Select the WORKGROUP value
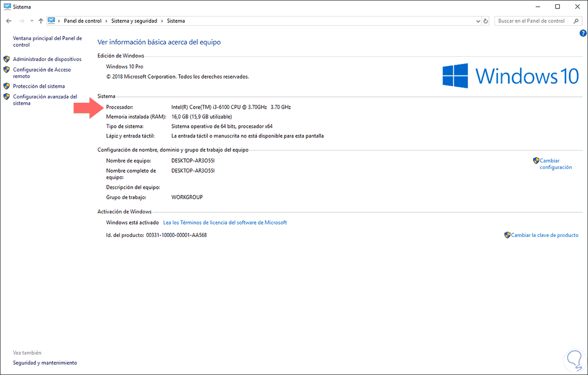Screen dimensions: 588x375 187,197
